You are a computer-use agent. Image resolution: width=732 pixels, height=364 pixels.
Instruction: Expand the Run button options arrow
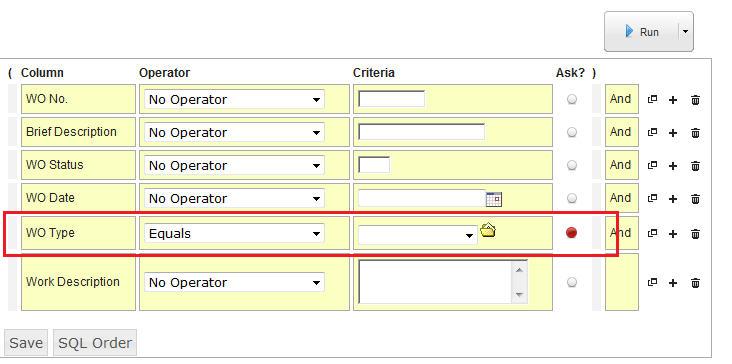tap(685, 32)
